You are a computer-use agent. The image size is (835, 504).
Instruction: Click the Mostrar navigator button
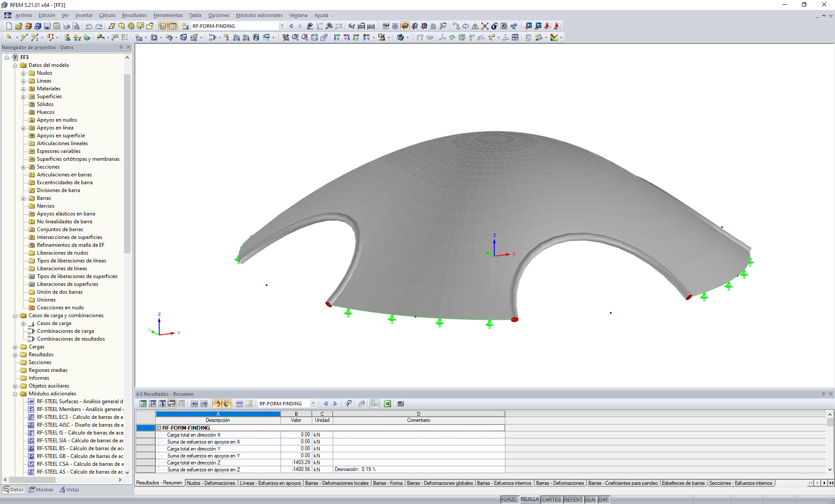[x=41, y=490]
